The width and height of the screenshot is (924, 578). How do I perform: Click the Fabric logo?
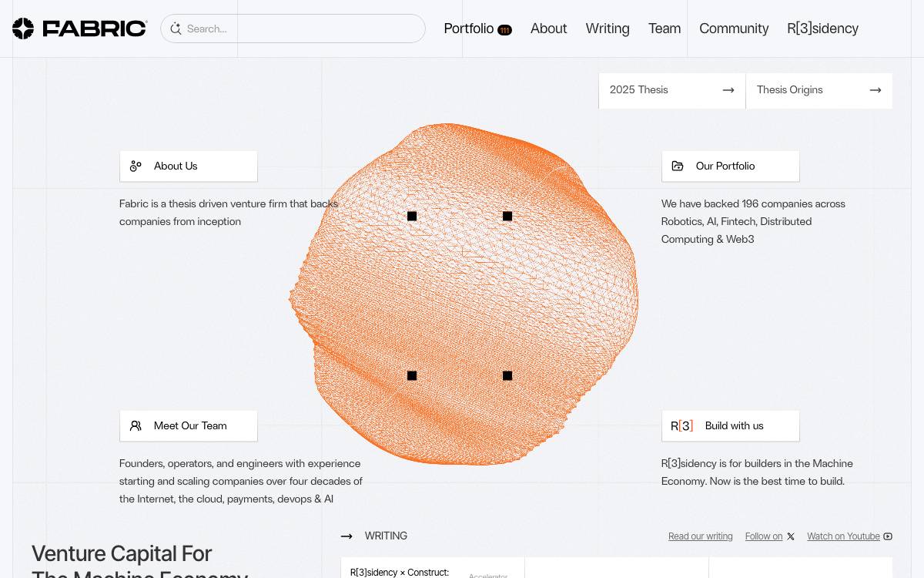[79, 29]
